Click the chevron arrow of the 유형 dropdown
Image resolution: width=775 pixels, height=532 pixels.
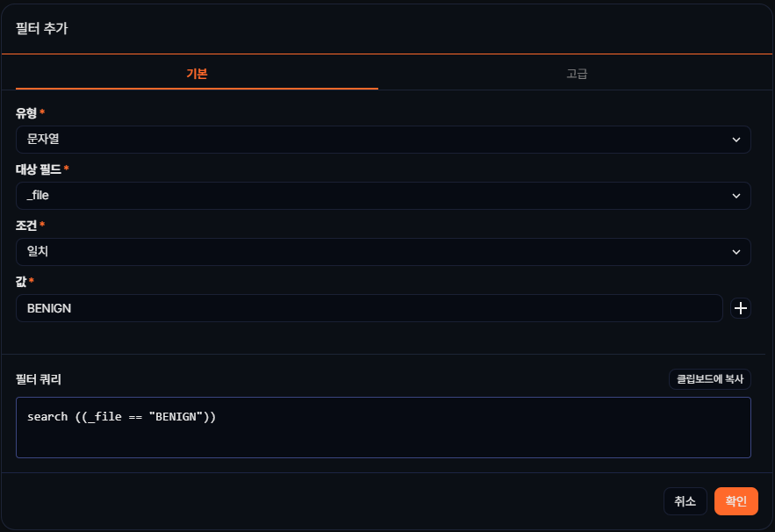pos(736,140)
